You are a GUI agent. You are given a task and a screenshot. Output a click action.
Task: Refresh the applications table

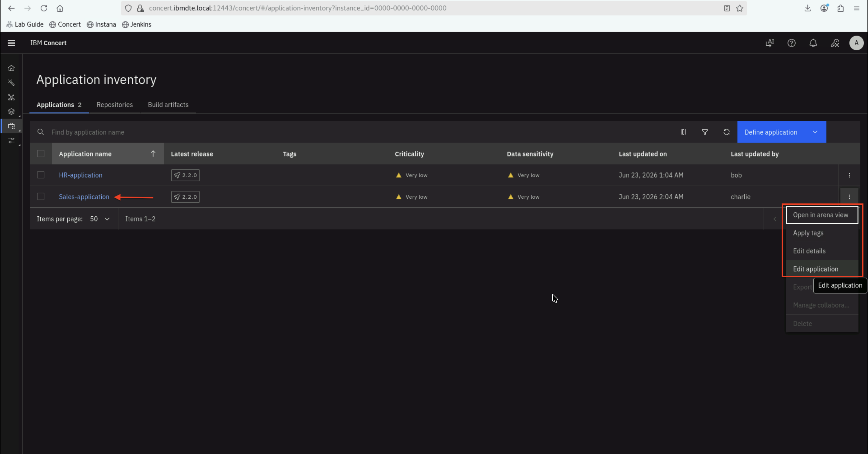click(726, 132)
